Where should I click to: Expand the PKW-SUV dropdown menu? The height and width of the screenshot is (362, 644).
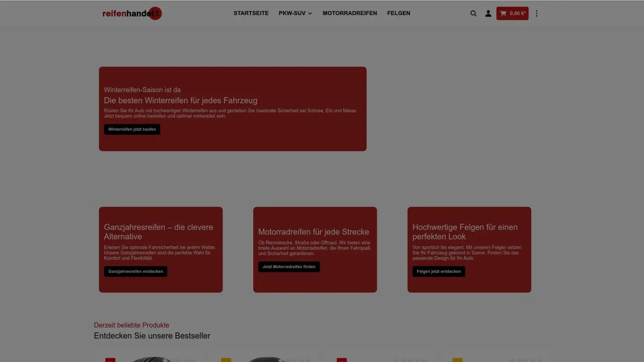295,13
